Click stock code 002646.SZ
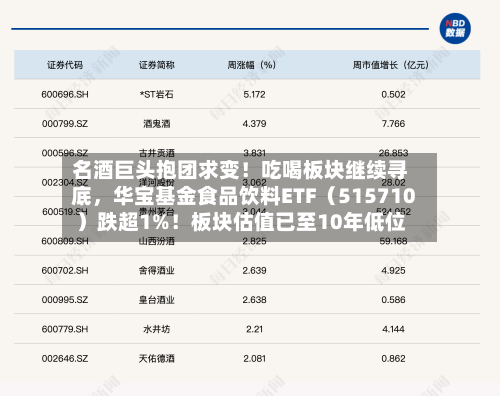 (x=65, y=359)
